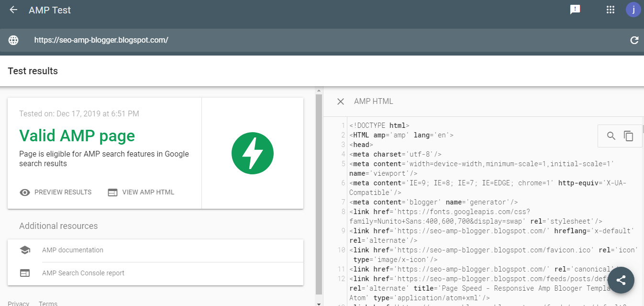Open the Google apps grid
The height and width of the screenshot is (306, 644).
tap(610, 10)
